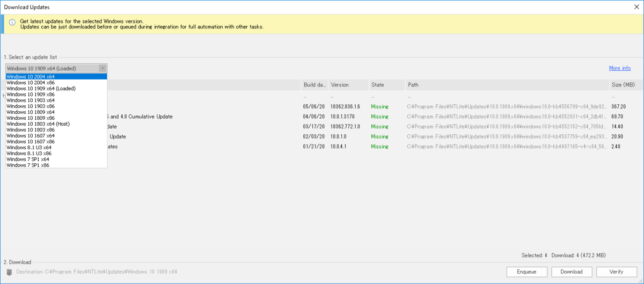Choose Windows 10 1909 x64 (Loaded) list entry
Screen dimensions: 644x284
pos(56,89)
